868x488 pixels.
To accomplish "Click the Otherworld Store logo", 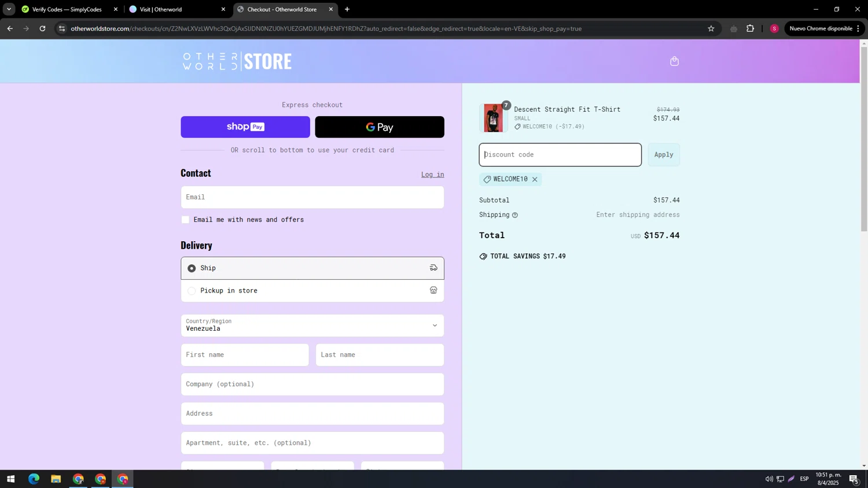I will [x=237, y=61].
